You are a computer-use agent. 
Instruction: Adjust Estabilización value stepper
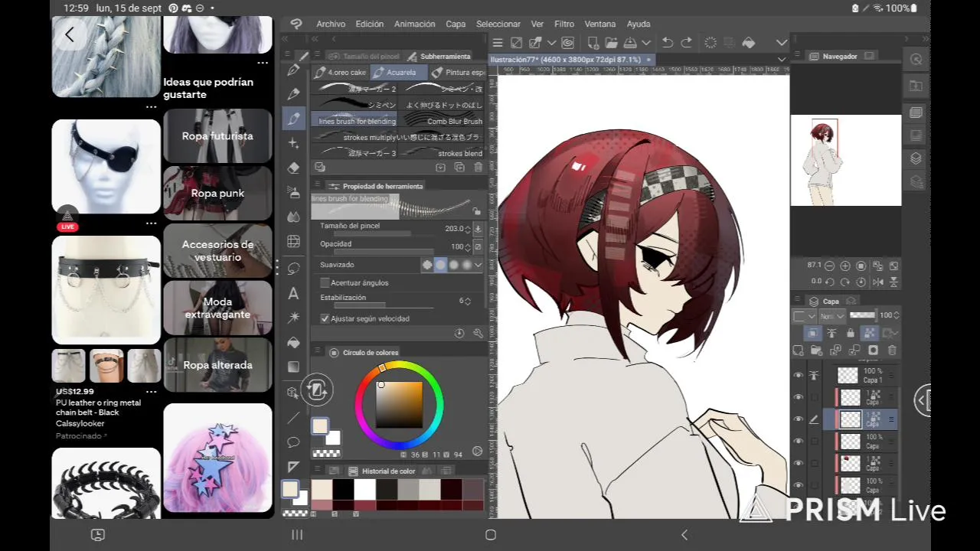click(468, 301)
